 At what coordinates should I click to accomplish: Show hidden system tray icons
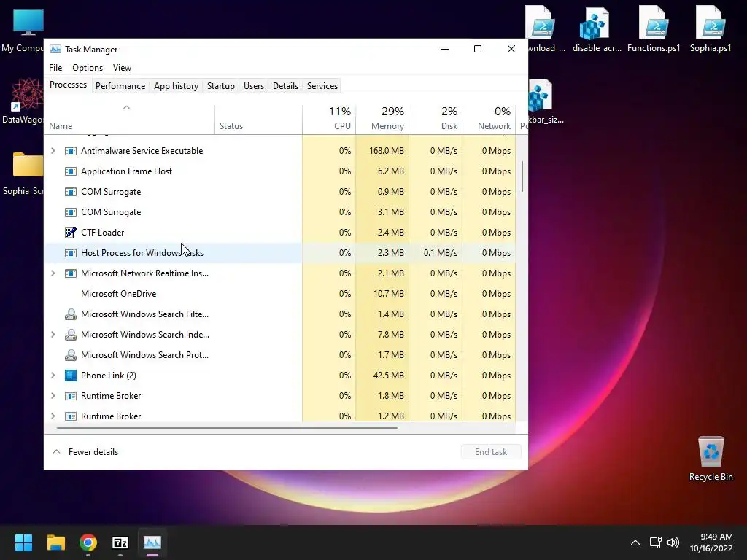(x=635, y=542)
